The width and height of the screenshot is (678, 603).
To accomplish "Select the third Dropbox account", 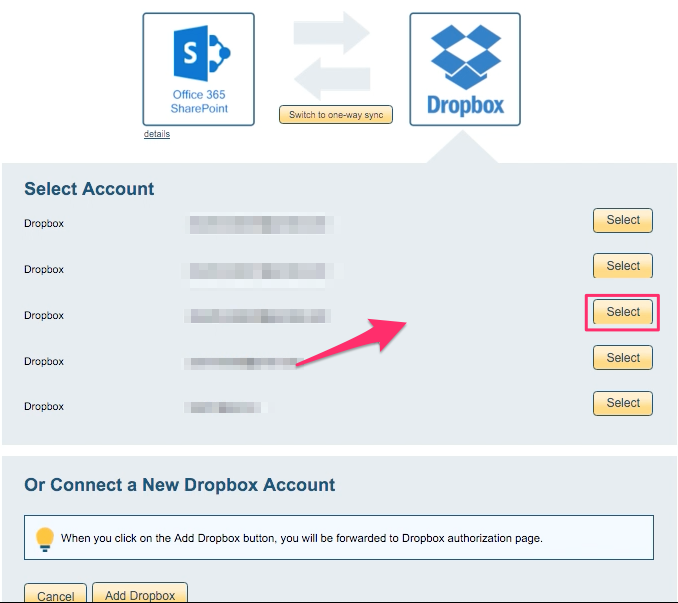I will 623,312.
